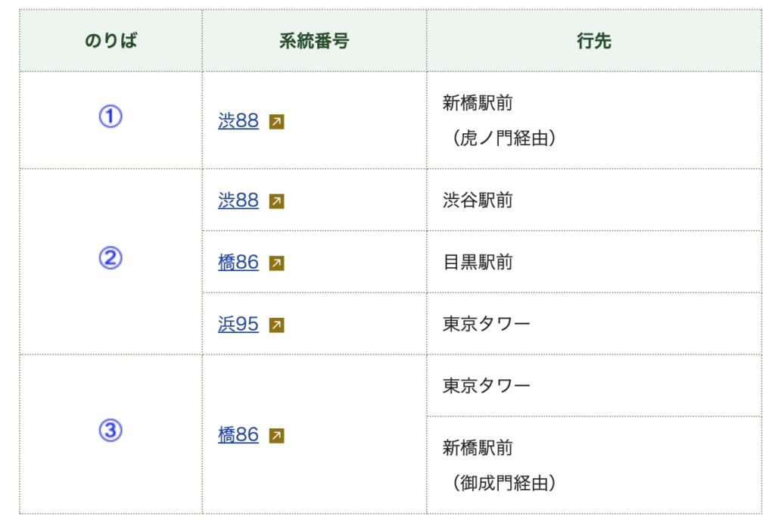This screenshot has height=532, width=775.
Task: Click external link icon beside 浜95
Action: (277, 325)
